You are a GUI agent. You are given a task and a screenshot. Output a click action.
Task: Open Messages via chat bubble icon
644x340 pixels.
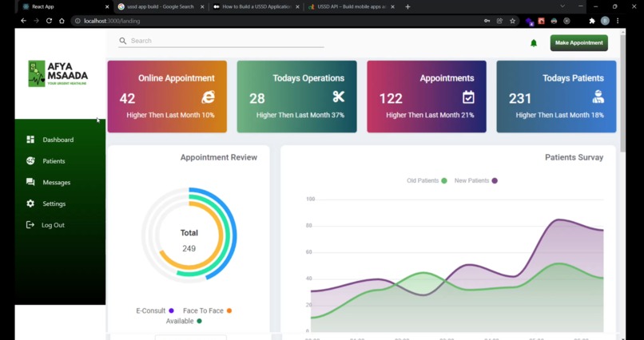[30, 182]
